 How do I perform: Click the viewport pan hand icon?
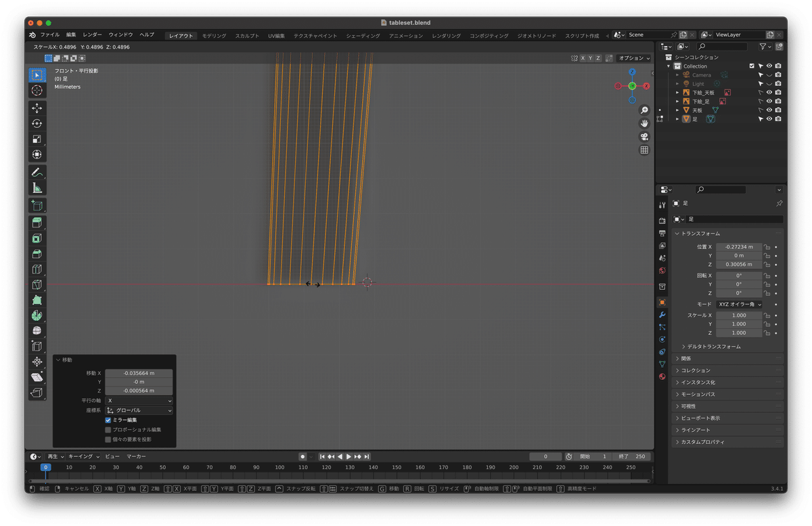click(644, 123)
